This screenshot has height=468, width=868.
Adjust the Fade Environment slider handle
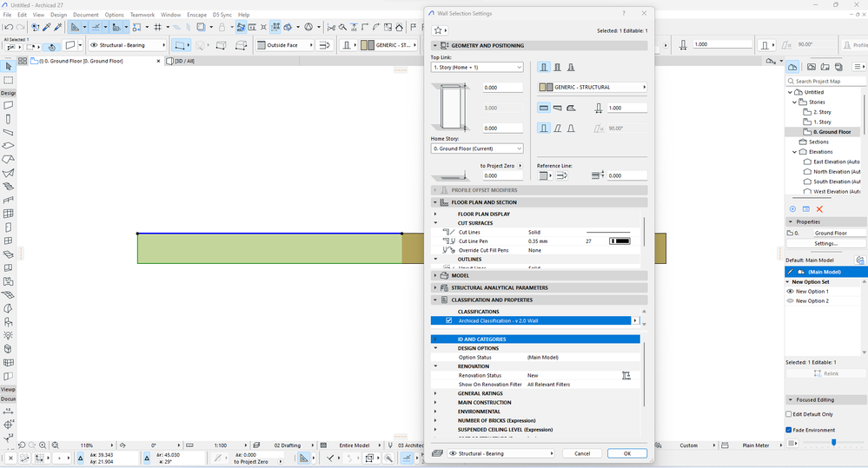coord(833,443)
